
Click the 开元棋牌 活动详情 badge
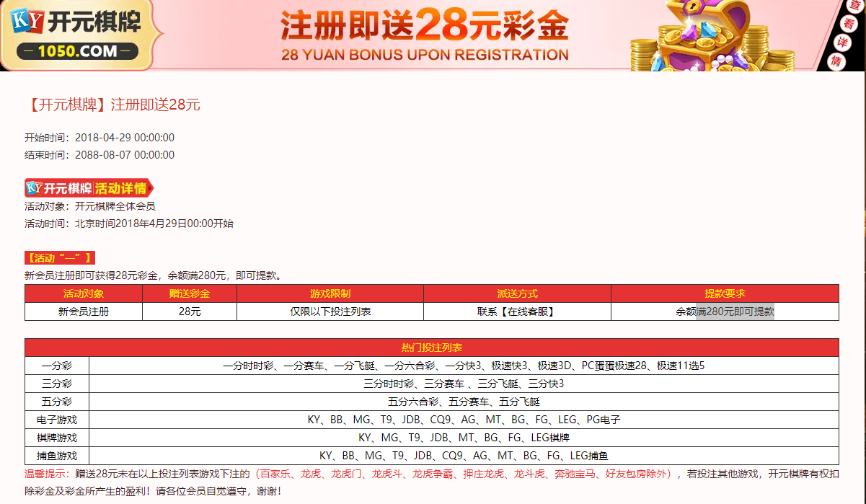(x=89, y=189)
